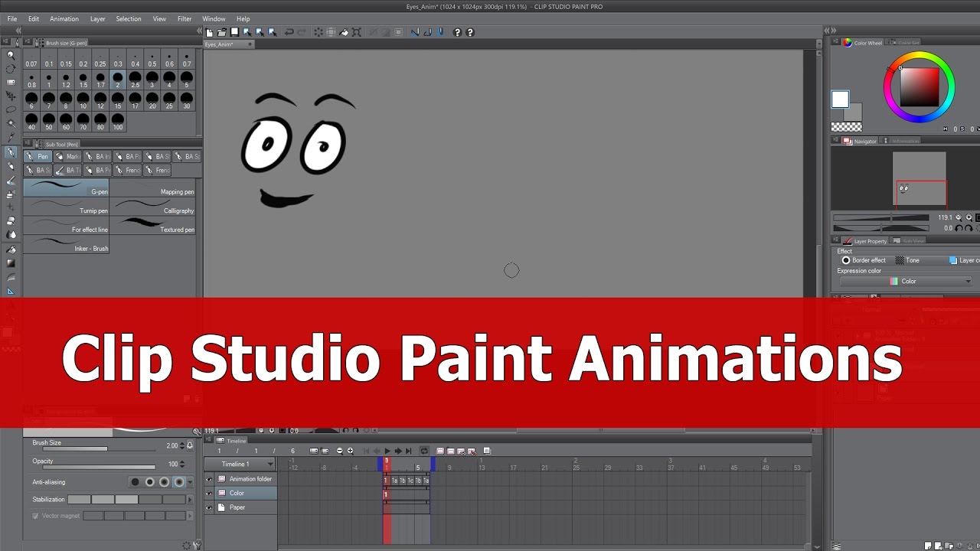
Task: Choose brush size preset 10
Action: pos(83,101)
